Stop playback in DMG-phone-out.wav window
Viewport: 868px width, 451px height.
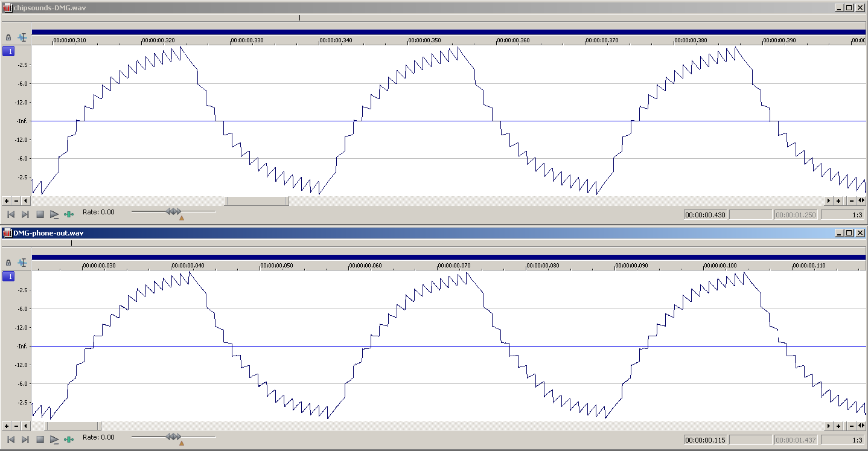pyautogui.click(x=40, y=440)
